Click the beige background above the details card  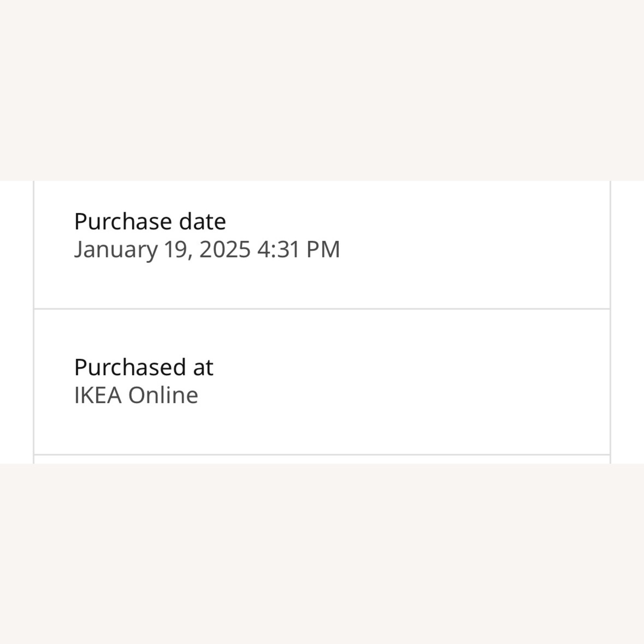click(322, 86)
